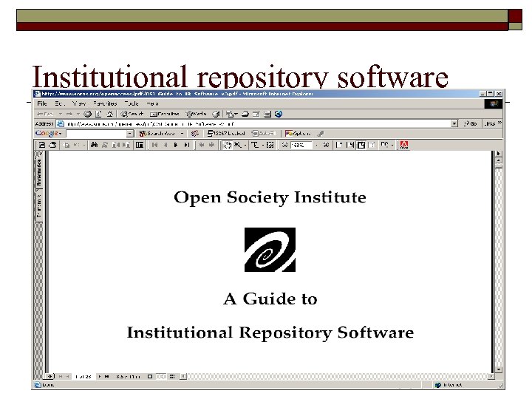Open the View menu
Screen dimensions: 532x399
[79, 103]
